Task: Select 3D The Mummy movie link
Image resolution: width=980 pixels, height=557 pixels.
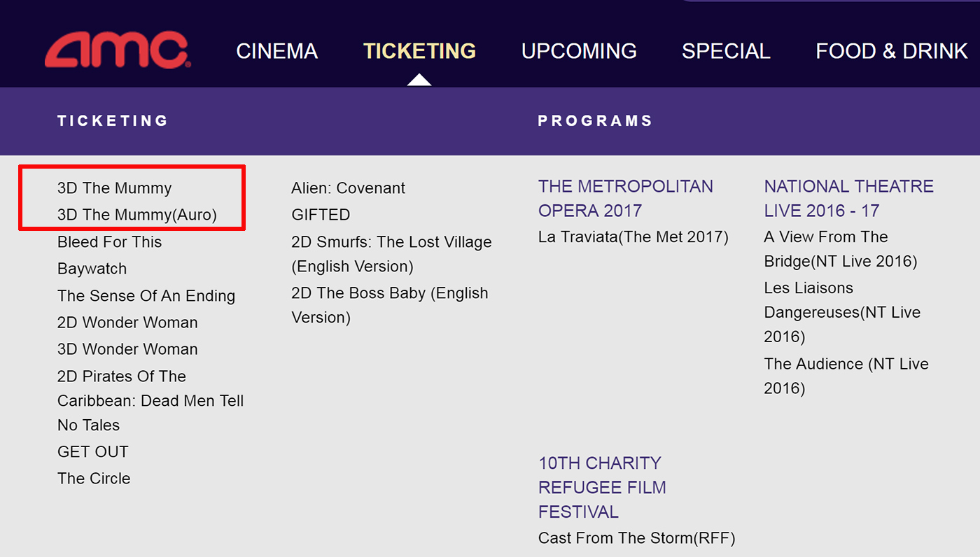Action: (x=114, y=188)
